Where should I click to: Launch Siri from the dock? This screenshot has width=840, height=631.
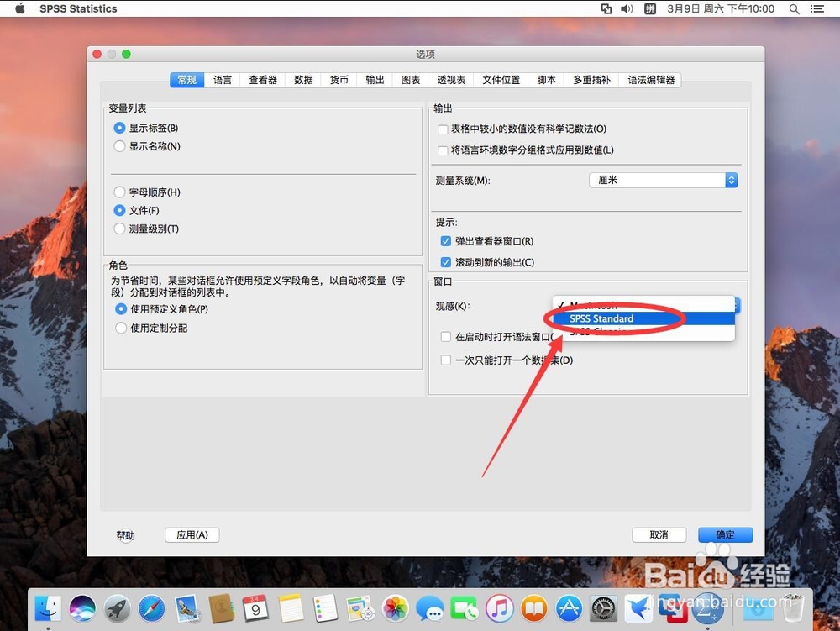[82, 608]
